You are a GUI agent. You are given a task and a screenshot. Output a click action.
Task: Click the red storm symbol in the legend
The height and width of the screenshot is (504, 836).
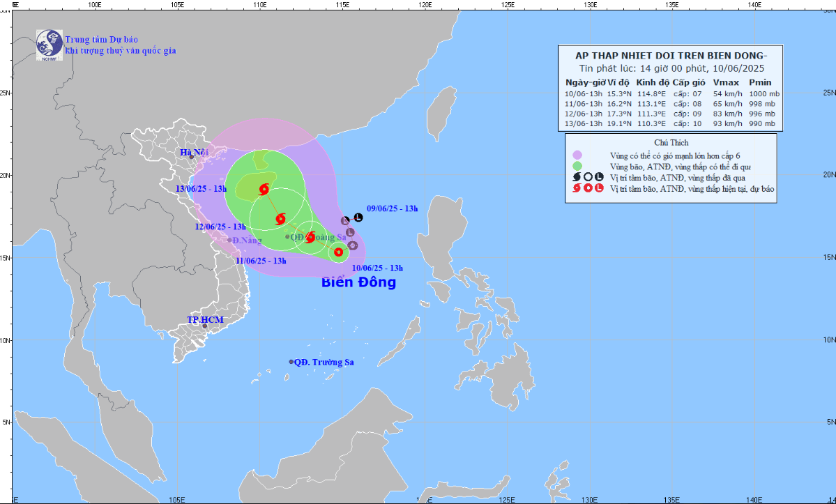coord(577,188)
